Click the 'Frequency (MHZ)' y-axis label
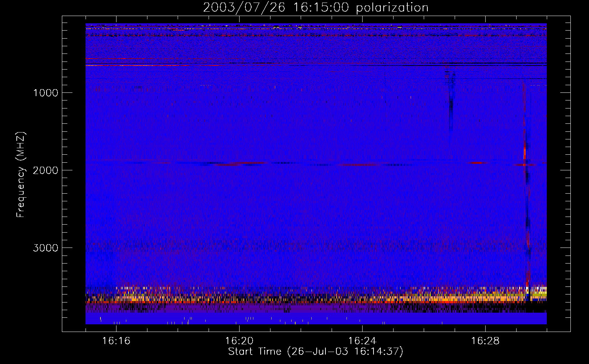Screen dimensions: 589x364 21,175
